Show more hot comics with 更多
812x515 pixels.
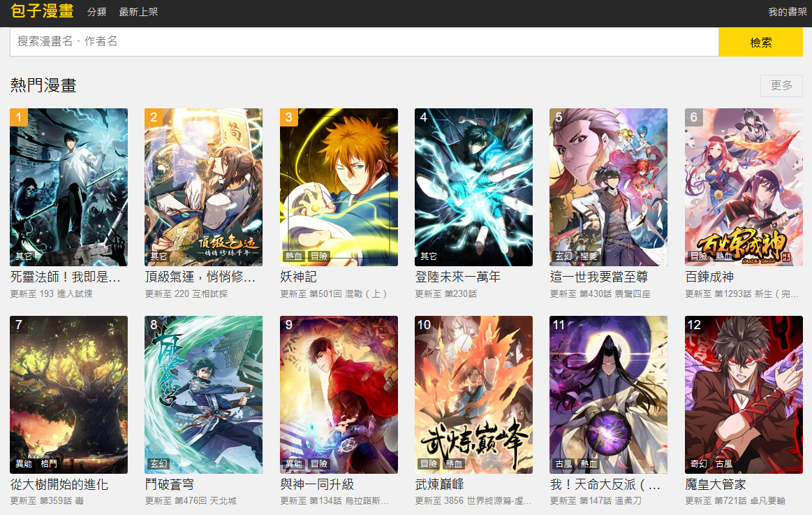coord(781,85)
